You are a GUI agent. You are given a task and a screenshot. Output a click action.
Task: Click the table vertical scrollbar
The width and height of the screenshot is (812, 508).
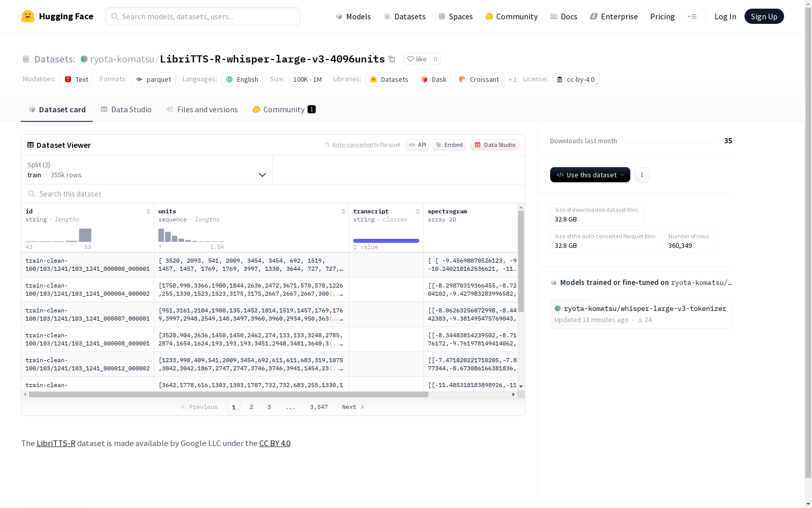pyautogui.click(x=521, y=262)
